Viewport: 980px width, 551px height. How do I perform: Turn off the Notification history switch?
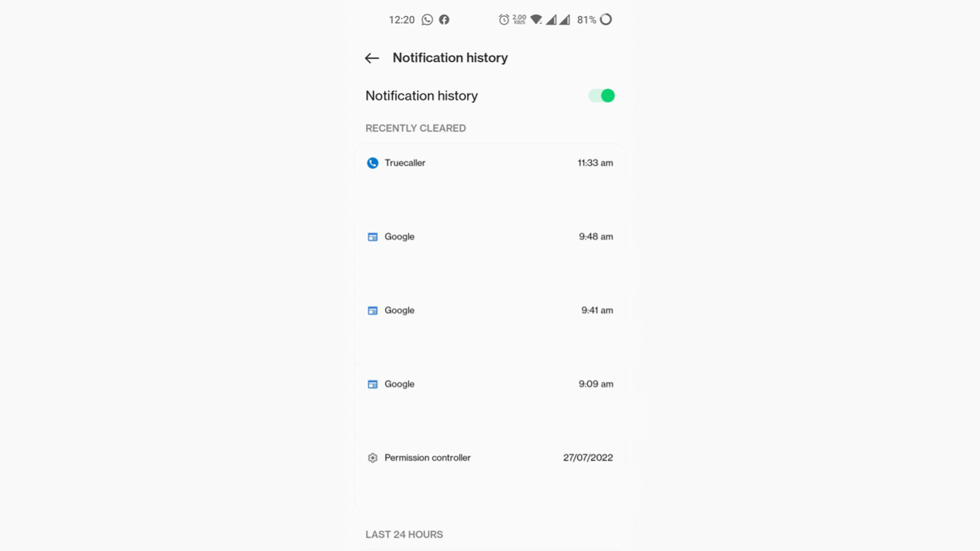tap(602, 96)
